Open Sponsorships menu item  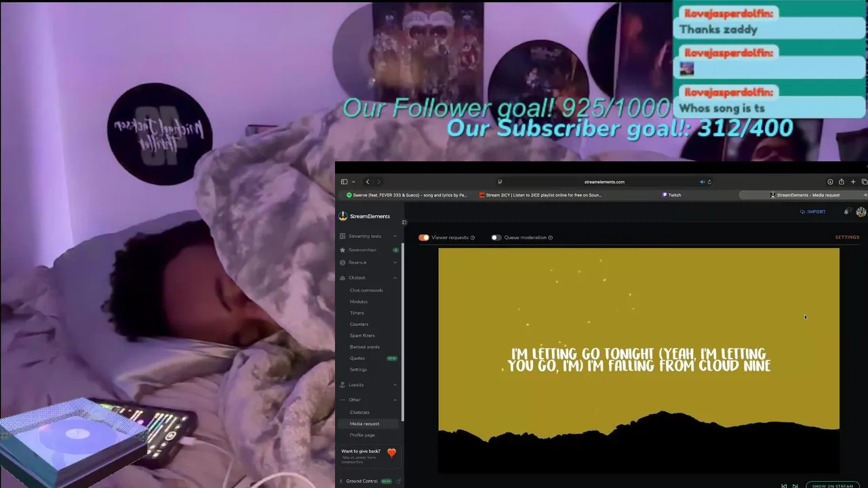[362, 250]
